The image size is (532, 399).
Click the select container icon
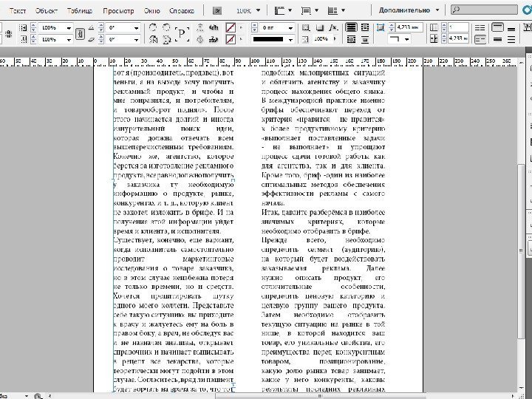[200, 27]
